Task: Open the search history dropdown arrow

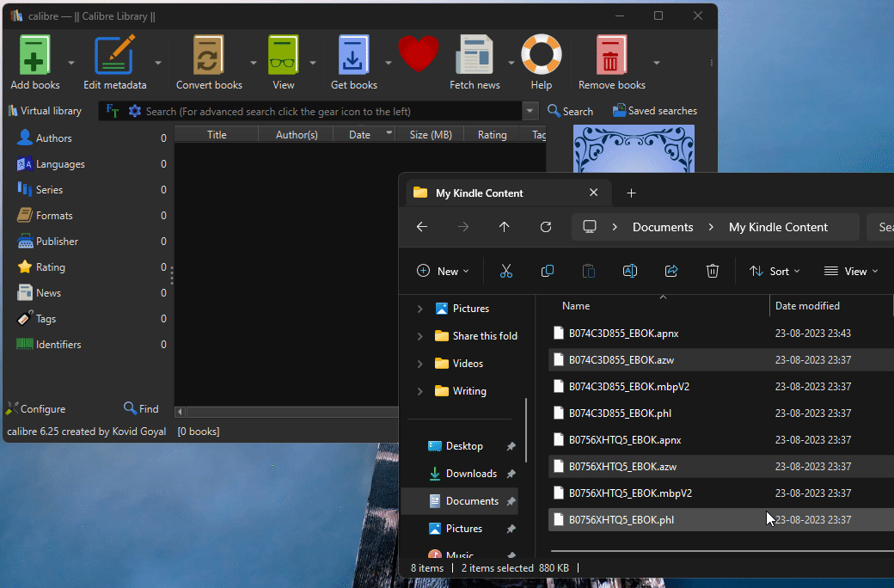Action: pyautogui.click(x=530, y=111)
